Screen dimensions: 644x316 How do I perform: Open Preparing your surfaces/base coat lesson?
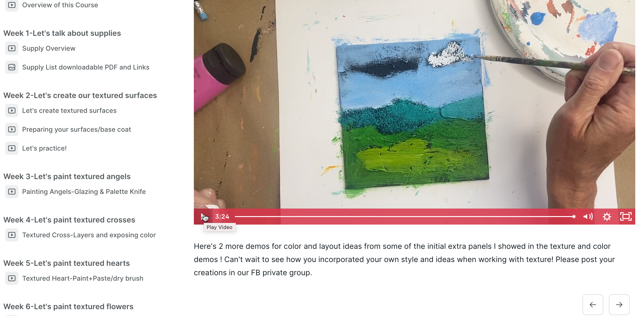click(x=76, y=129)
